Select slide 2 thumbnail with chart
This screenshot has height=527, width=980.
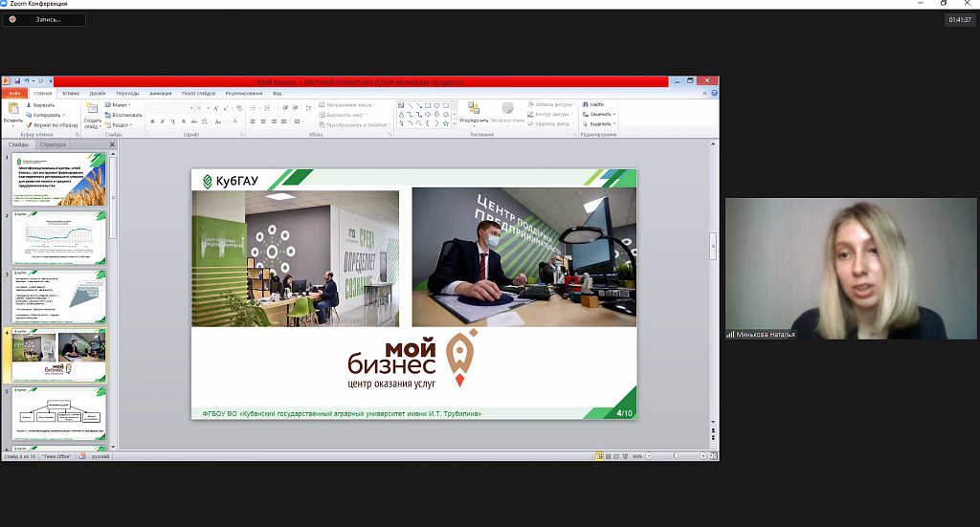pyautogui.click(x=59, y=238)
